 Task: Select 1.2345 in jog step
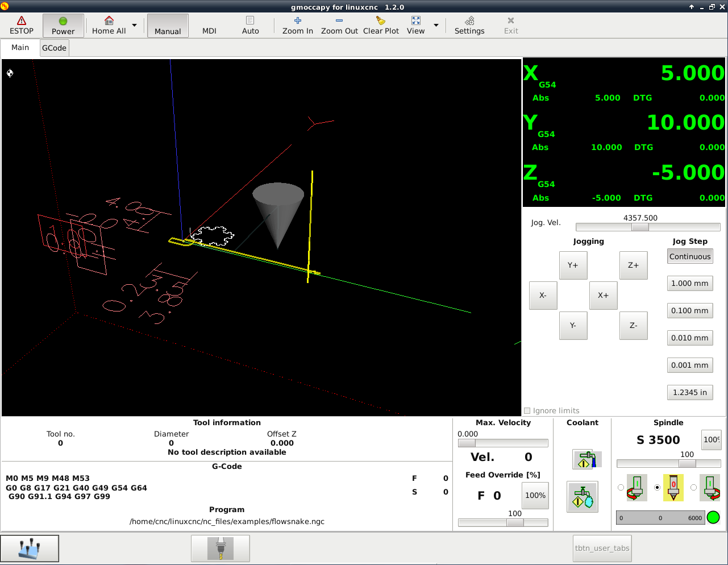pyautogui.click(x=690, y=393)
